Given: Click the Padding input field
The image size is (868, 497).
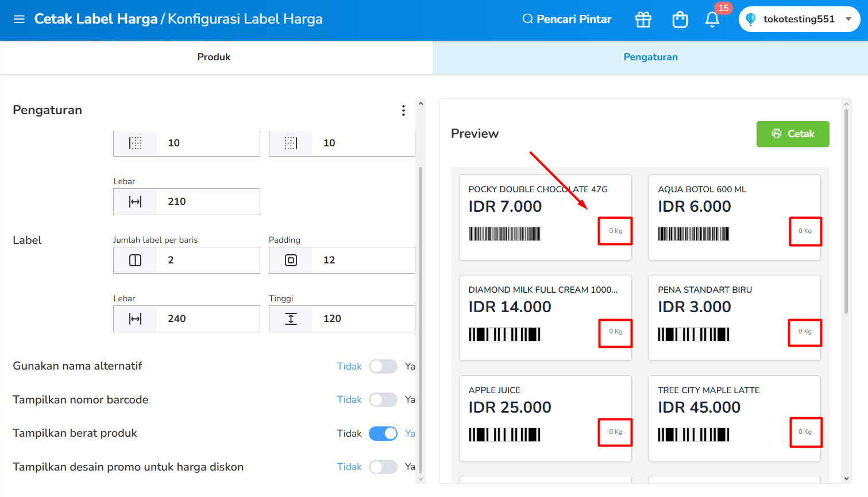Looking at the screenshot, I should pyautogui.click(x=342, y=260).
